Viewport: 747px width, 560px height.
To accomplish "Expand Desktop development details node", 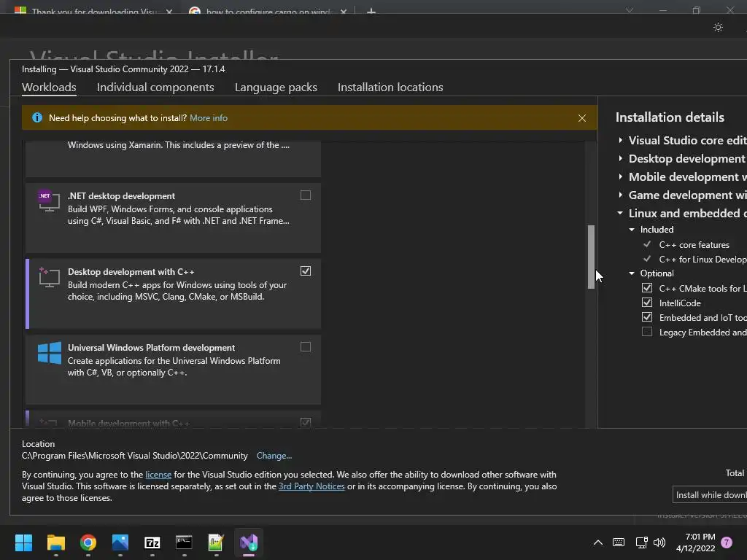I will coord(620,158).
